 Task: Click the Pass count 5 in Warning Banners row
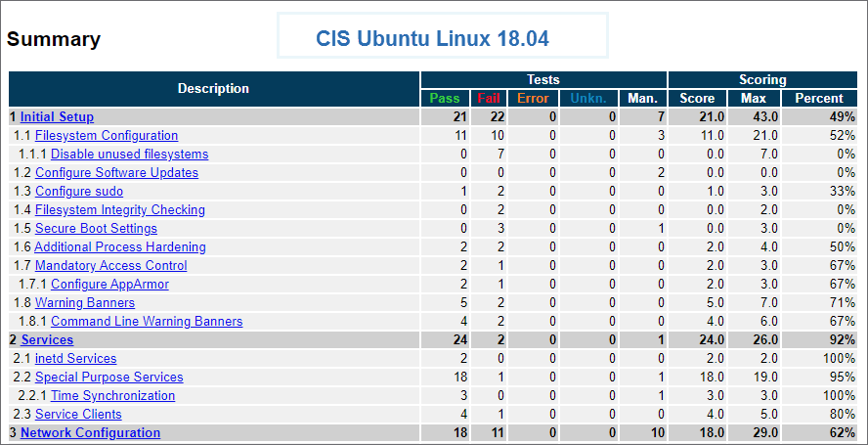[x=463, y=302]
